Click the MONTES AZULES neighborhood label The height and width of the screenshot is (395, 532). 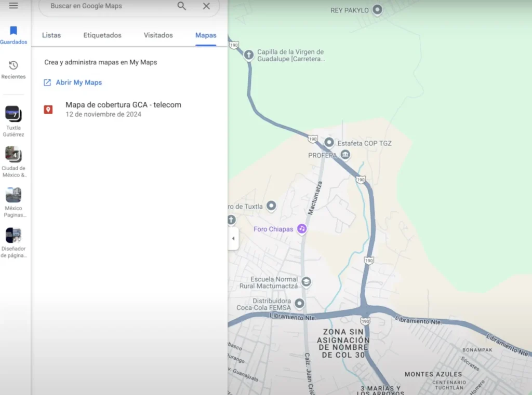pyautogui.click(x=433, y=374)
